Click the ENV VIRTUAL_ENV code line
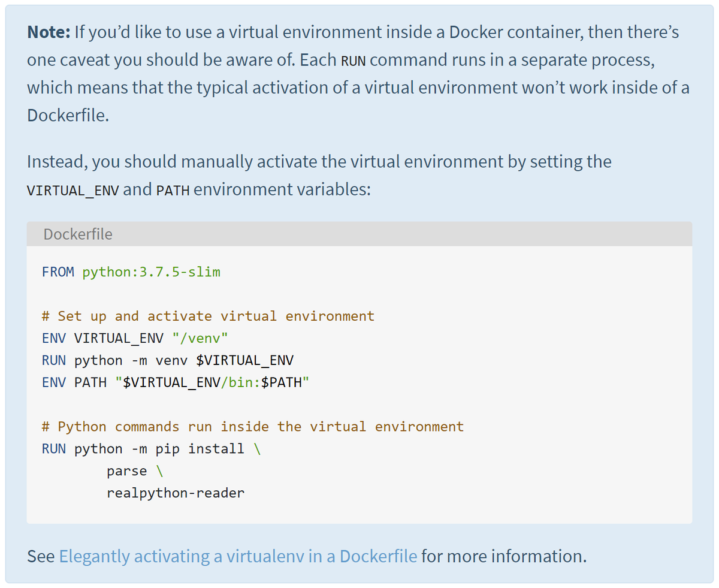 click(135, 338)
